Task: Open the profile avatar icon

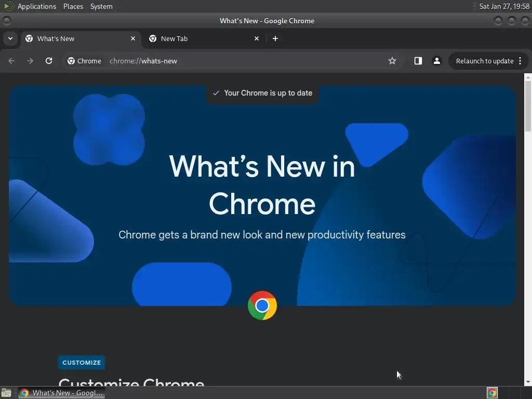Action: pos(436,61)
